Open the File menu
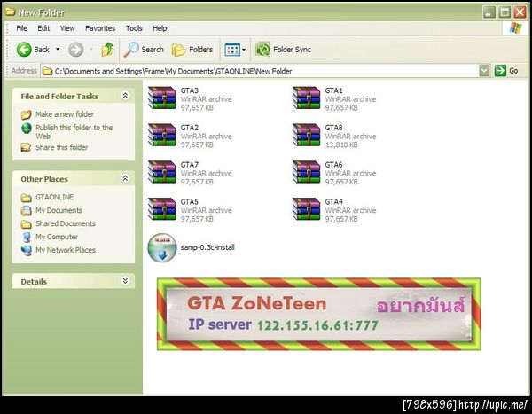This screenshot has width=532, height=414. click(21, 28)
